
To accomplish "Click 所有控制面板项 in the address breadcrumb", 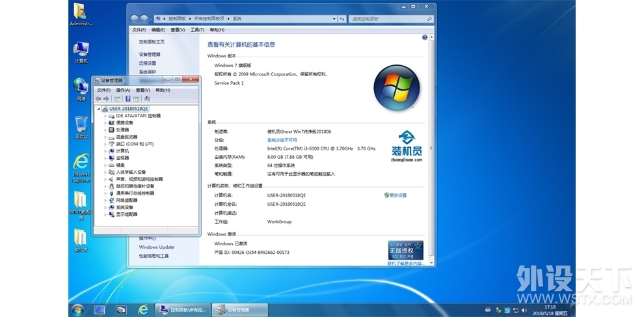I will [x=209, y=19].
